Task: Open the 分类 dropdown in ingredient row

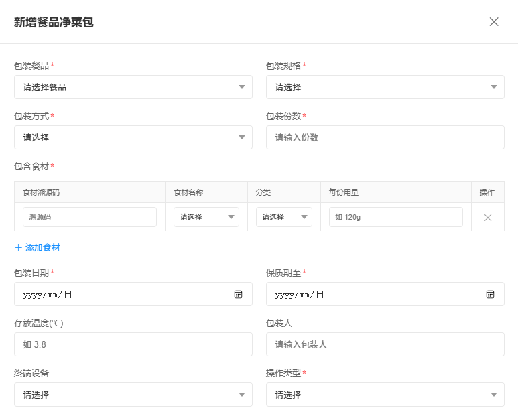Action: (x=283, y=217)
